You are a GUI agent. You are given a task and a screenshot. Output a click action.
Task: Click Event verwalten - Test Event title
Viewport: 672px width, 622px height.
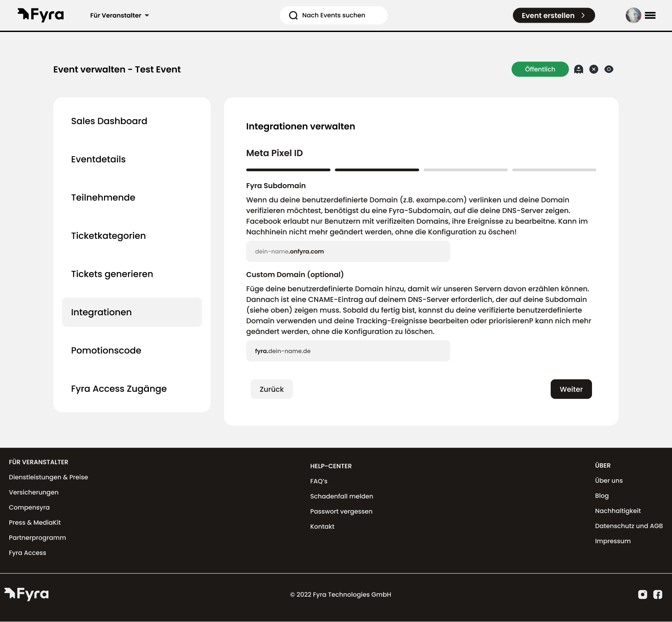tap(117, 69)
